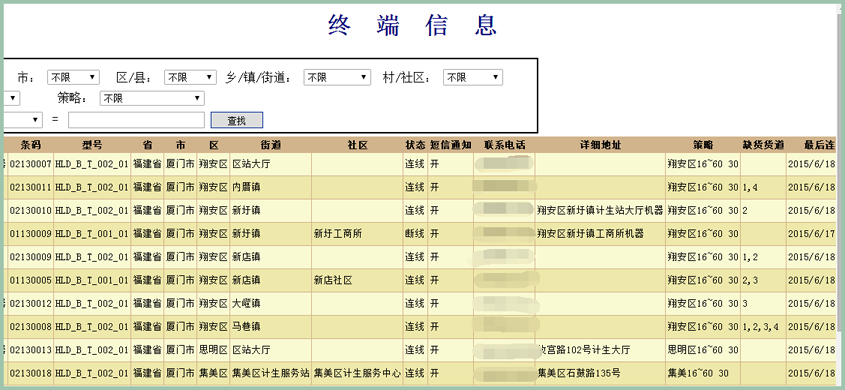The width and height of the screenshot is (845, 390).
Task: Click the 短信通知 column header
Action: [451, 145]
